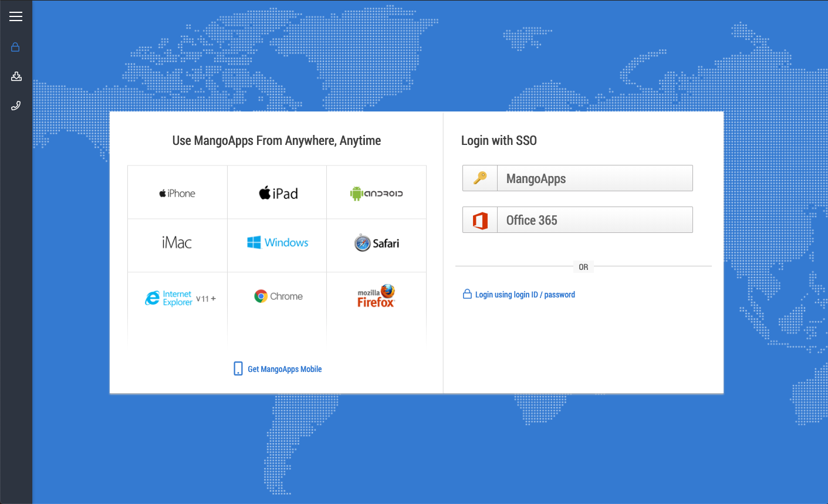Select the Safari browser tile
Image resolution: width=828 pixels, height=504 pixels.
coord(376,245)
